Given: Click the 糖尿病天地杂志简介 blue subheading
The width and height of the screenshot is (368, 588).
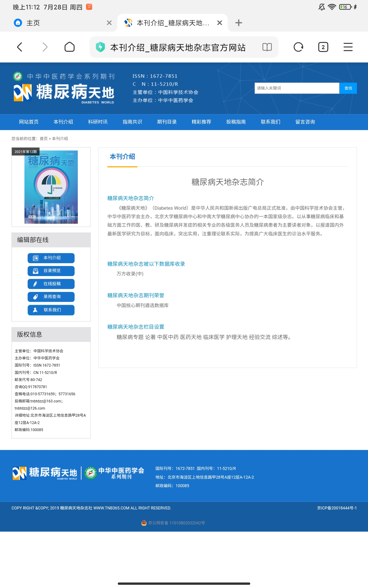Looking at the screenshot, I should tap(131, 198).
